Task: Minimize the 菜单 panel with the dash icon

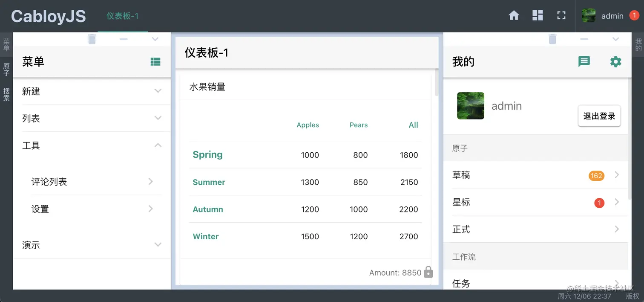Action: click(x=124, y=39)
